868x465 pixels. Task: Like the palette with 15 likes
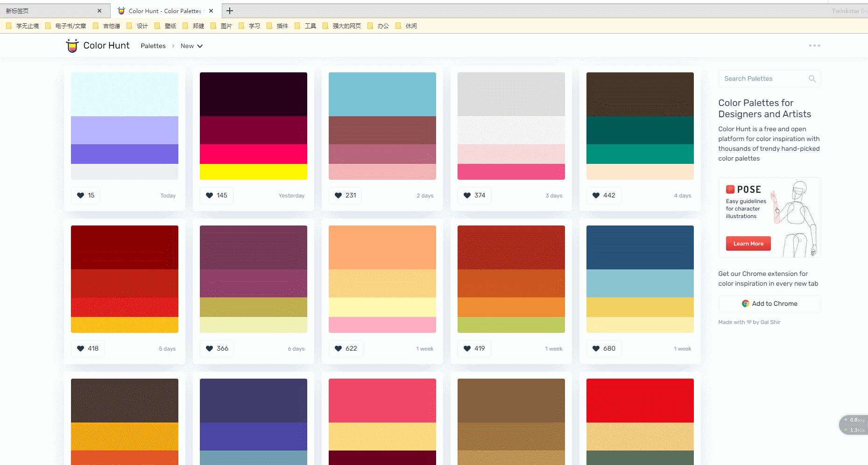coord(86,195)
